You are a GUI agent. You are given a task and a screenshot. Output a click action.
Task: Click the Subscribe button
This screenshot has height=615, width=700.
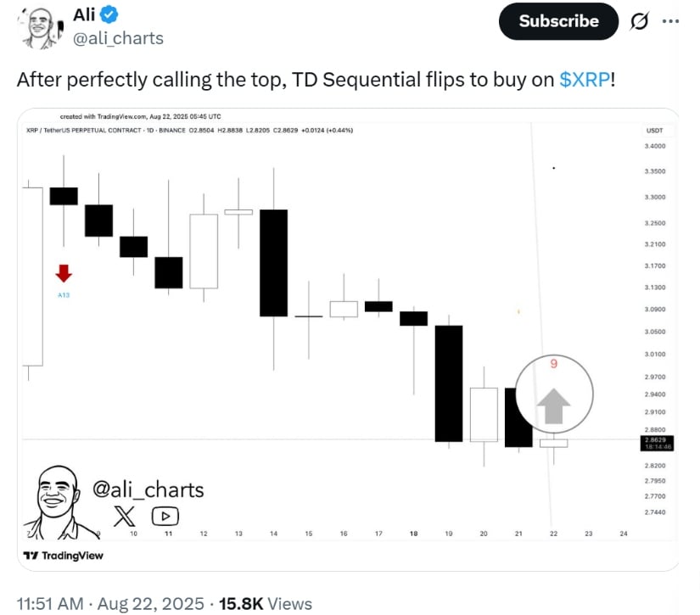point(558,21)
